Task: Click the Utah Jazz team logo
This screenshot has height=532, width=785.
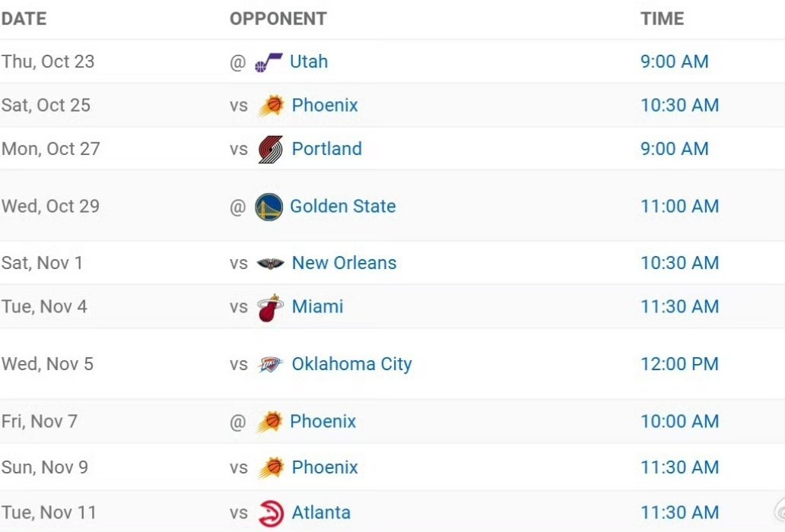Action: tap(268, 62)
